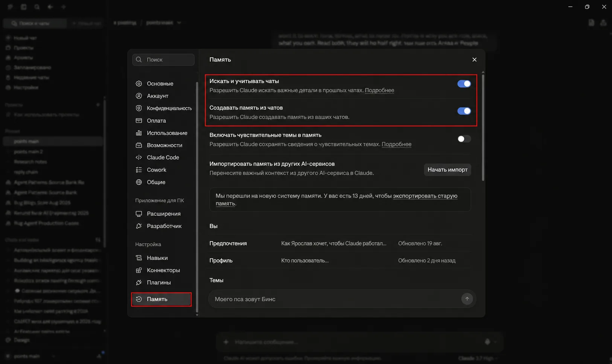Click the Поиск и чаты search box

click(x=35, y=23)
